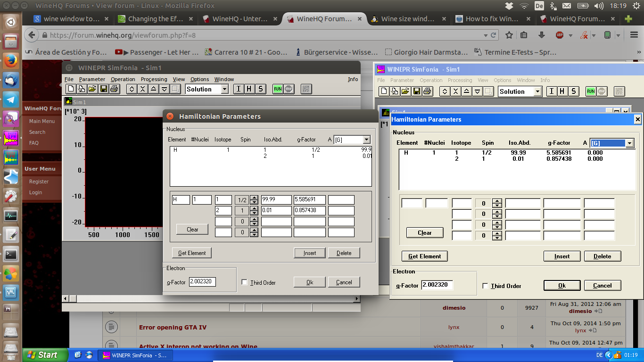
Task: Click Clear button in blue-titled Hamiltonian dialog
Action: [x=425, y=233]
